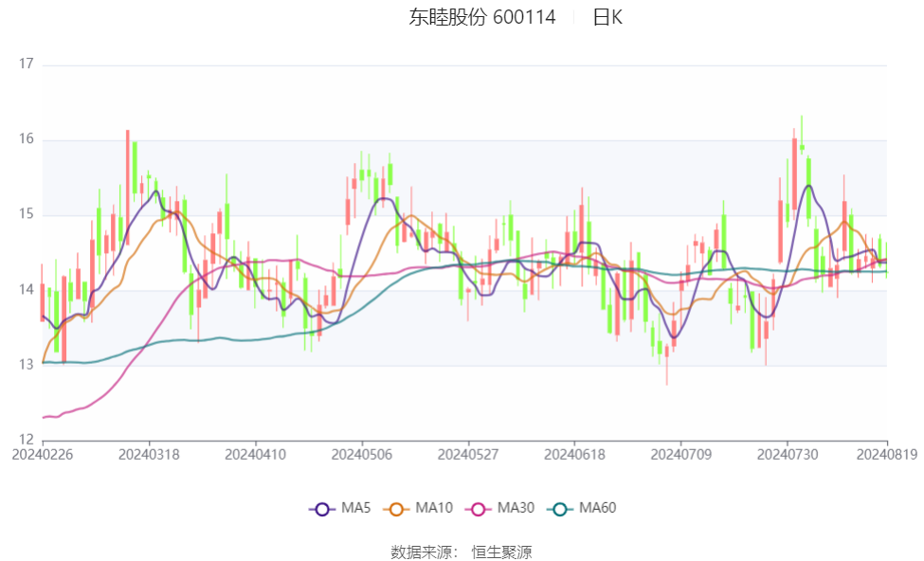The width and height of the screenshot is (924, 561).
Task: Toggle the MA10 legend series
Action: [x=418, y=508]
